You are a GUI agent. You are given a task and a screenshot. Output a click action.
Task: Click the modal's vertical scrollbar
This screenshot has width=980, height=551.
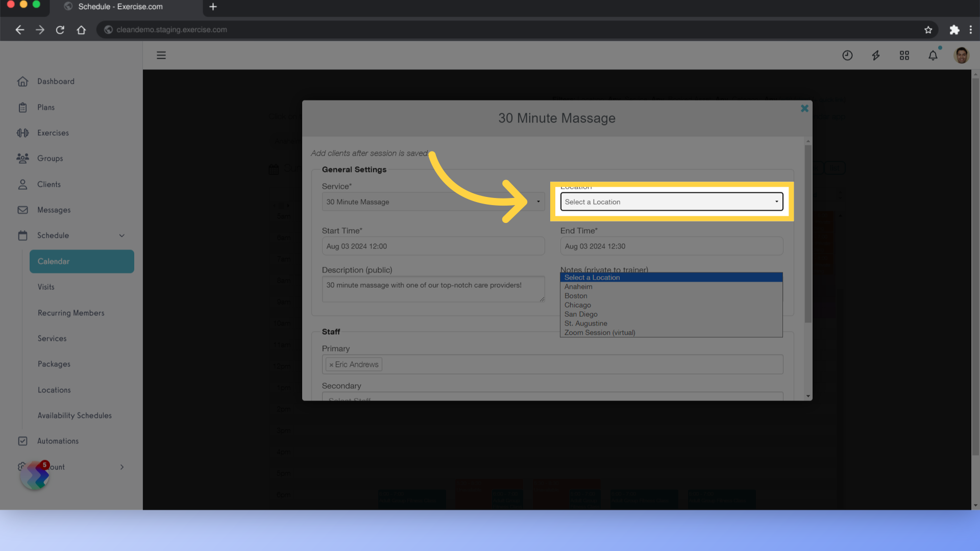point(808,234)
